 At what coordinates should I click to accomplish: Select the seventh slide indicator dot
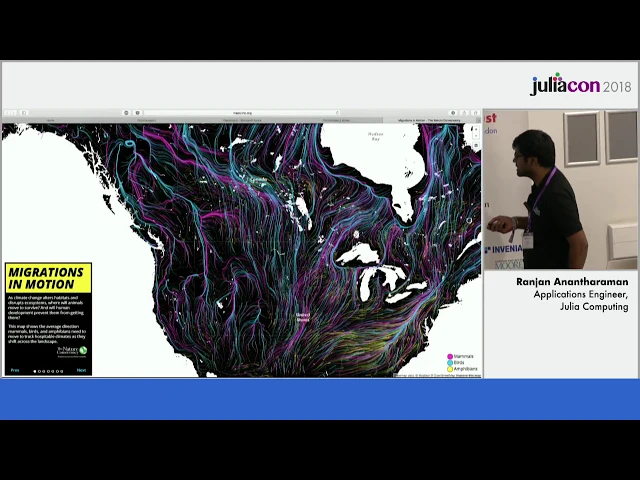62,371
